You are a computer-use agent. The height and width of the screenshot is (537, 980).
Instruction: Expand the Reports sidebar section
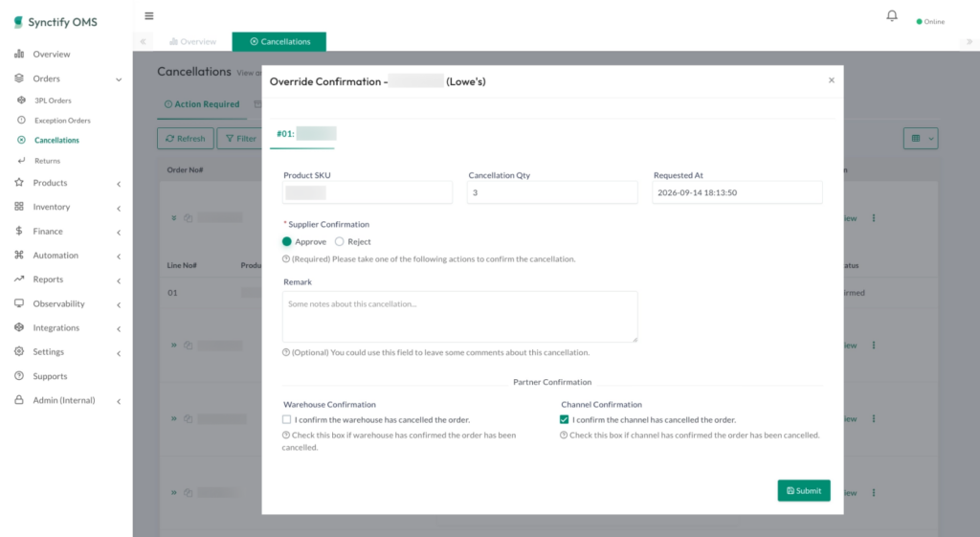click(x=119, y=280)
